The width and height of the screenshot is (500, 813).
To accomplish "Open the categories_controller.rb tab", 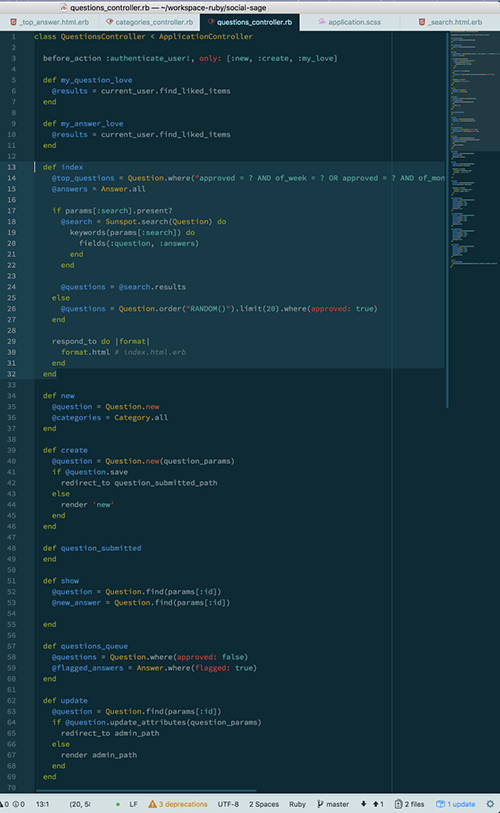I will [x=150, y=22].
